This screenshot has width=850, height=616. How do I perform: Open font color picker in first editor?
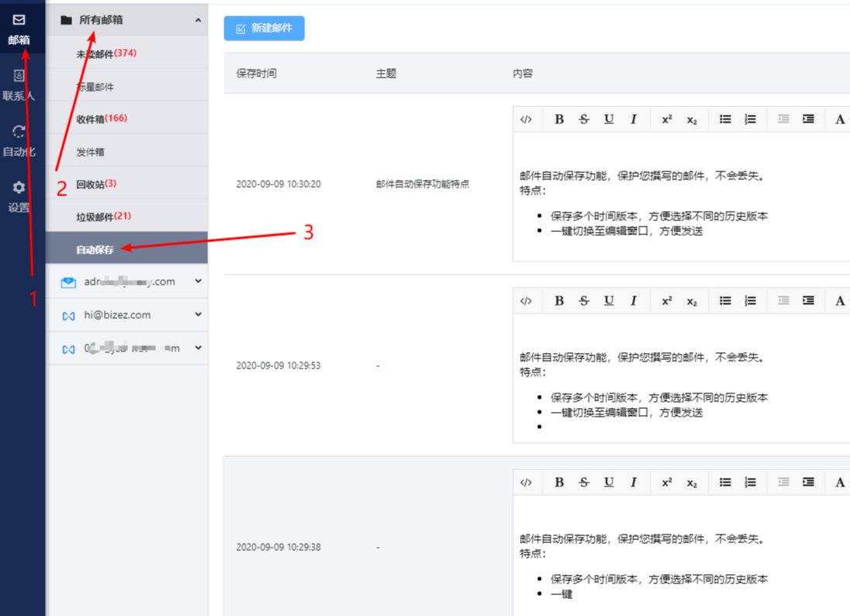click(840, 119)
